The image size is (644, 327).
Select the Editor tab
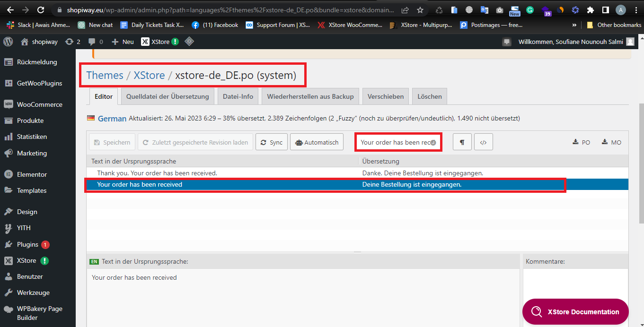coord(104,96)
